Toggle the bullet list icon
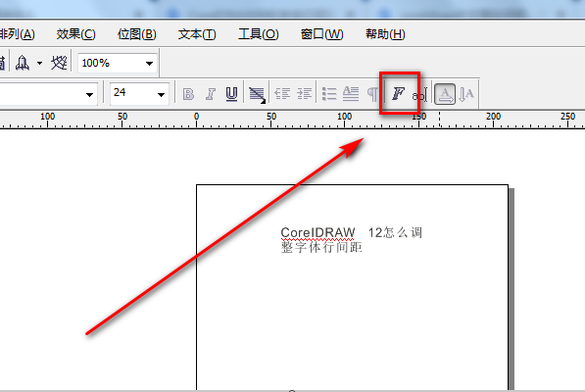Viewport: 585px width, 392px height. coord(329,94)
